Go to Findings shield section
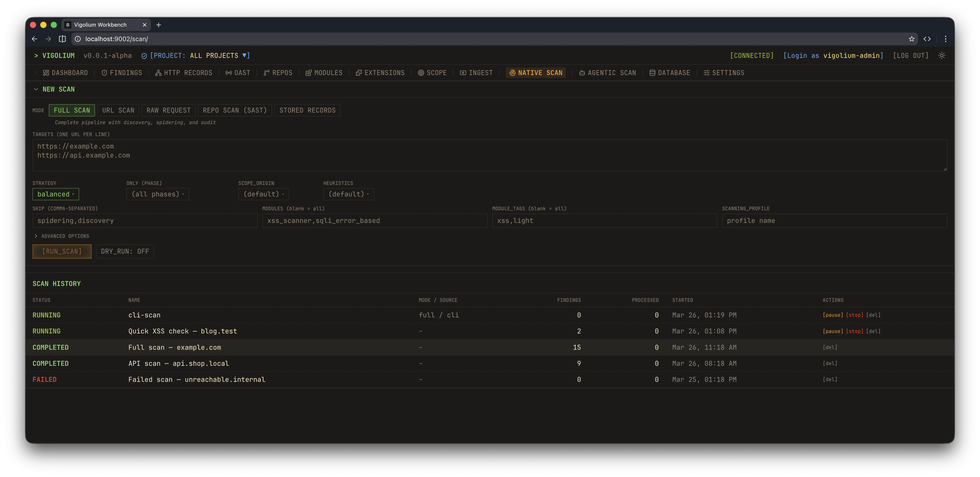The width and height of the screenshot is (980, 477). [x=122, y=73]
